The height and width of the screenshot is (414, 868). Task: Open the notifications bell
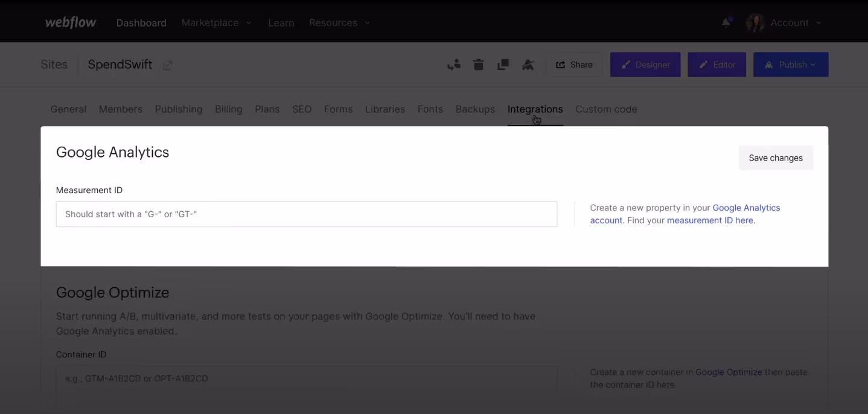(726, 23)
